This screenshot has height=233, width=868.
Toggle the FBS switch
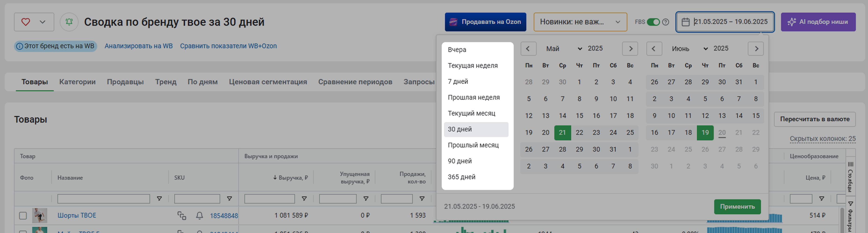click(x=653, y=22)
